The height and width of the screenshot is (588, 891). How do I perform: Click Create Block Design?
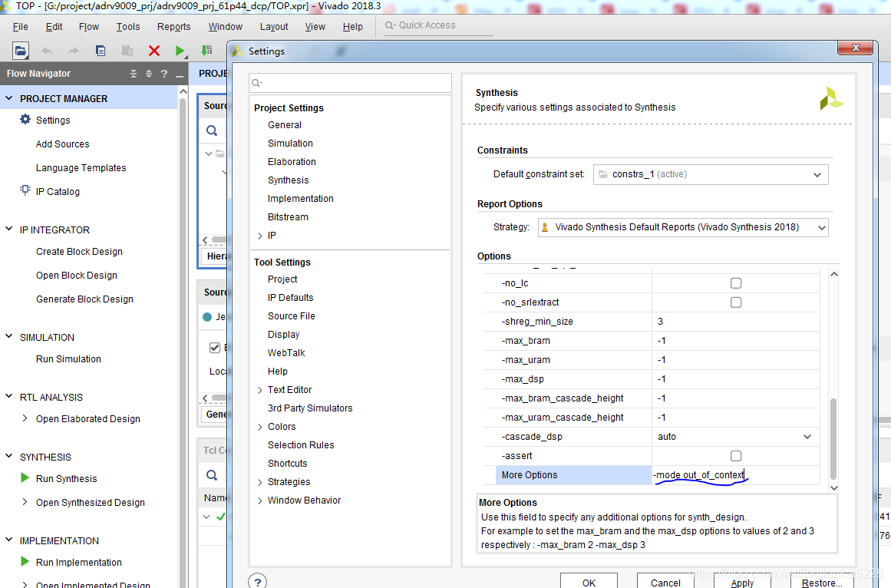point(79,252)
